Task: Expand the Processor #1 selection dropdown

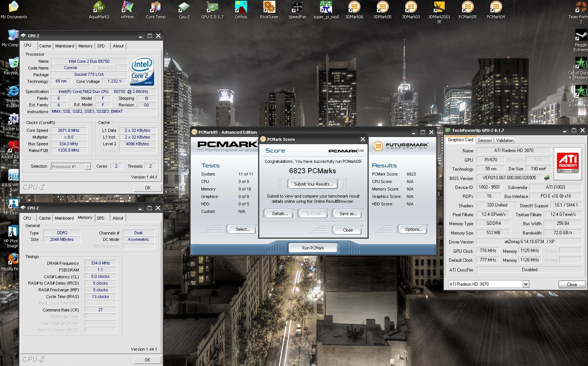Action: point(88,167)
